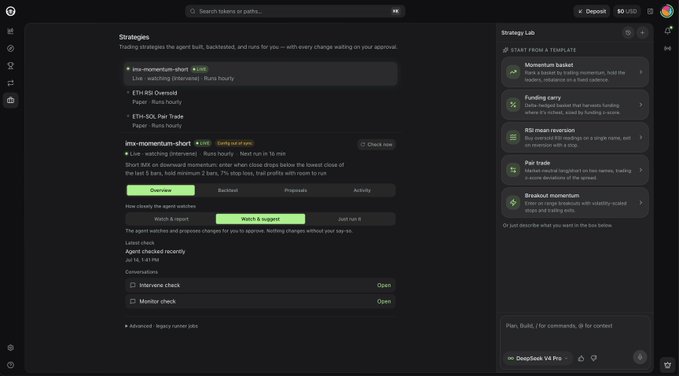Screen dimensions: 679x376
Task: Click the Agent checked recently text
Action: pos(155,251)
